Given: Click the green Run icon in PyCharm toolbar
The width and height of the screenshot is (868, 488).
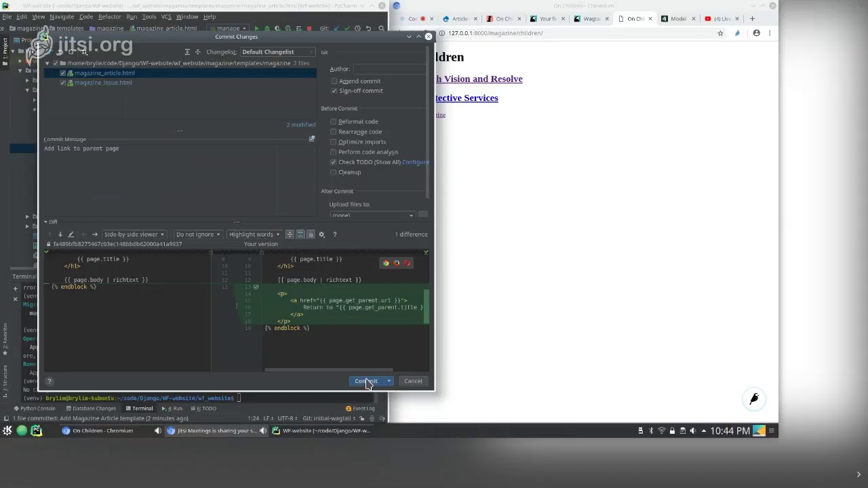Looking at the screenshot, I should (x=257, y=28).
